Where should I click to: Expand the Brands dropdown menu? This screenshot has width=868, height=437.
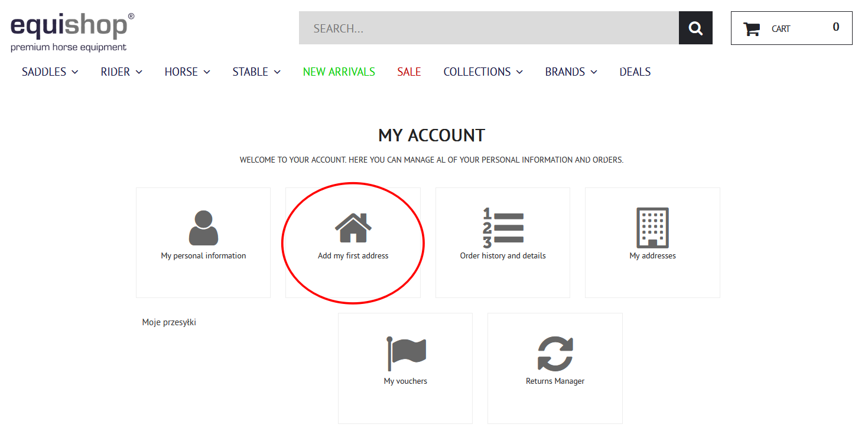tap(571, 72)
